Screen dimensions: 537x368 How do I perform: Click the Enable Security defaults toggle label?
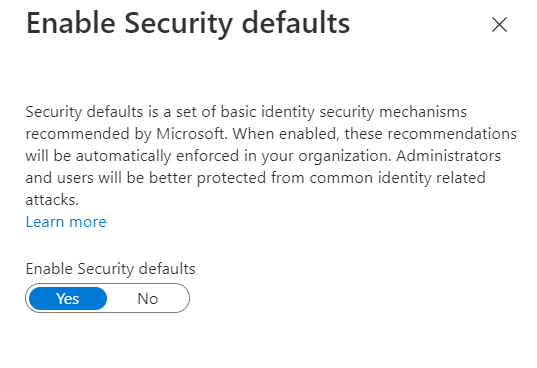coord(111,269)
